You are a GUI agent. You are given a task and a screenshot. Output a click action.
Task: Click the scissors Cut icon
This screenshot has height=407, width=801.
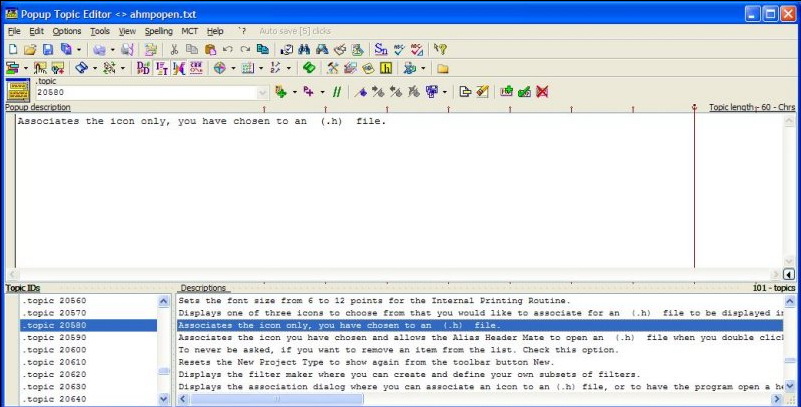click(174, 49)
